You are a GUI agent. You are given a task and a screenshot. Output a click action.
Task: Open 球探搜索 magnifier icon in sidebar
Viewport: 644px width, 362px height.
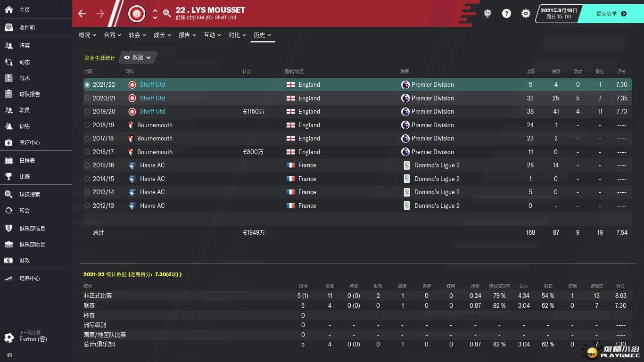[x=8, y=194]
